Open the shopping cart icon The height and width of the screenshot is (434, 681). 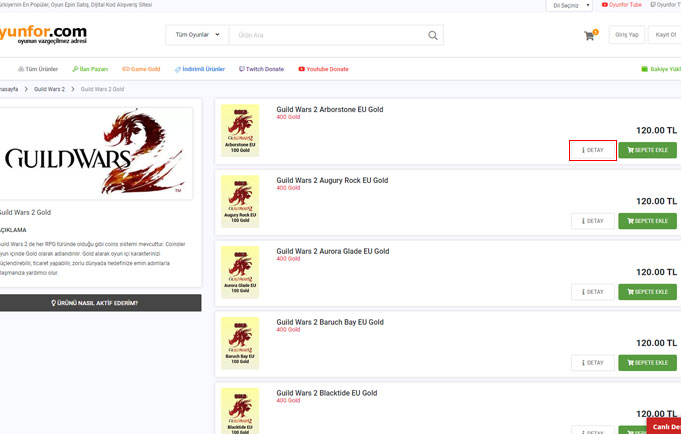(589, 36)
